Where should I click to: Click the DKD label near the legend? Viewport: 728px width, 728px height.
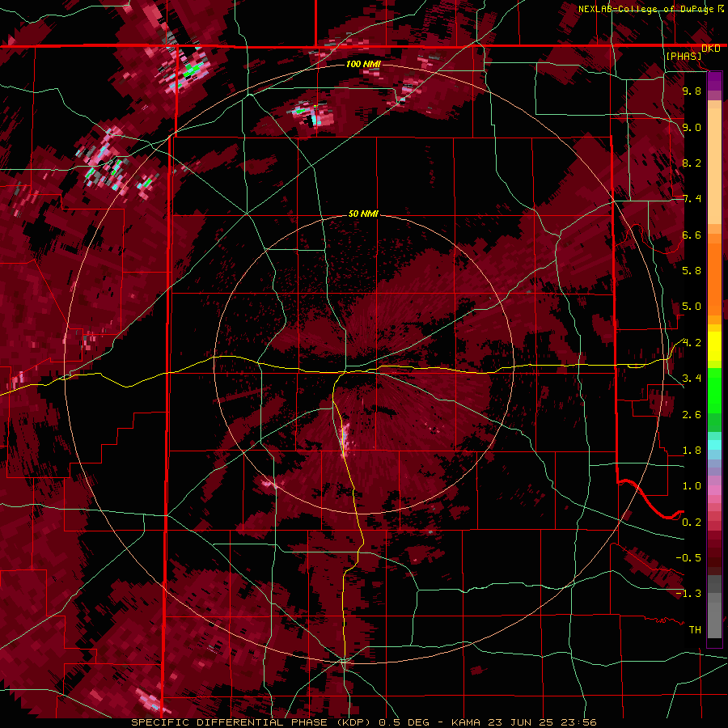tap(711, 49)
